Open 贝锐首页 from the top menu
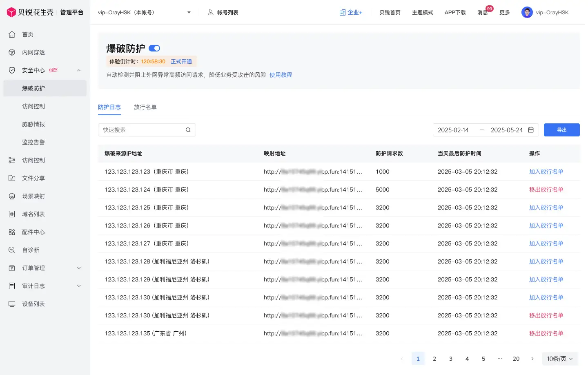The image size is (588, 375). coord(390,12)
